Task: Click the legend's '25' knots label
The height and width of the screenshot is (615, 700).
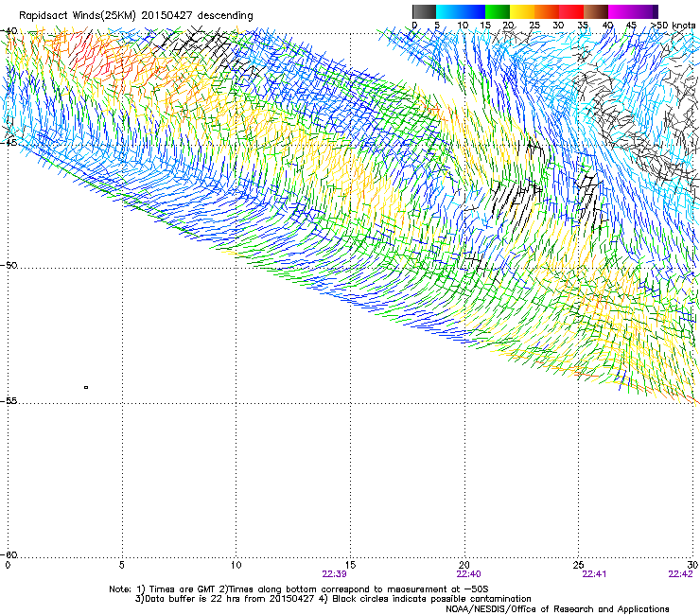Action: coord(534,25)
